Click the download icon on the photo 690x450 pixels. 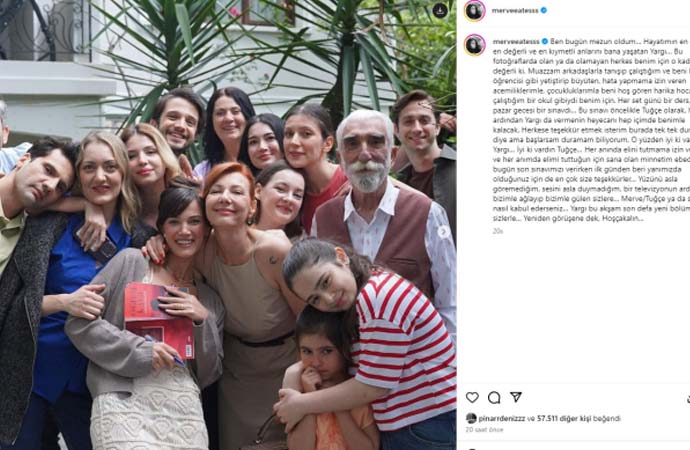click(x=440, y=11)
